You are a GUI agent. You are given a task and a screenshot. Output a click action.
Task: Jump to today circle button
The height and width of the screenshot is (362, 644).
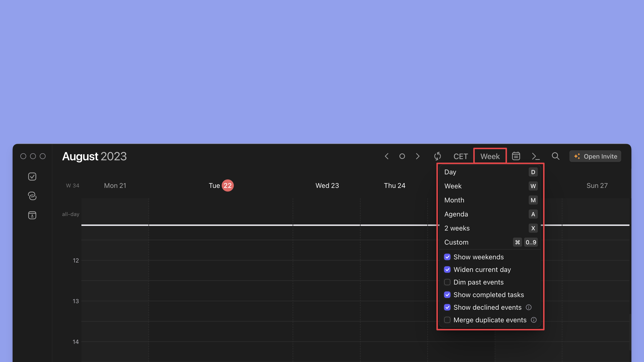pyautogui.click(x=402, y=156)
